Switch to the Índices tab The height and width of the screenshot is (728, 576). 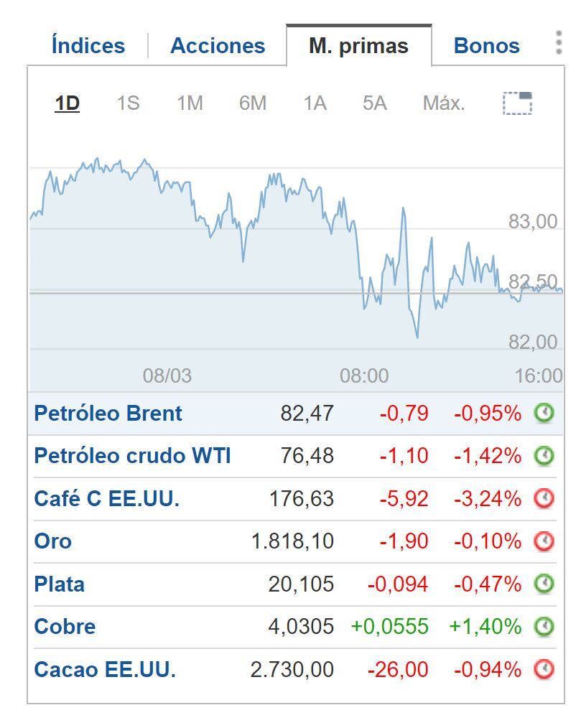coord(87,45)
